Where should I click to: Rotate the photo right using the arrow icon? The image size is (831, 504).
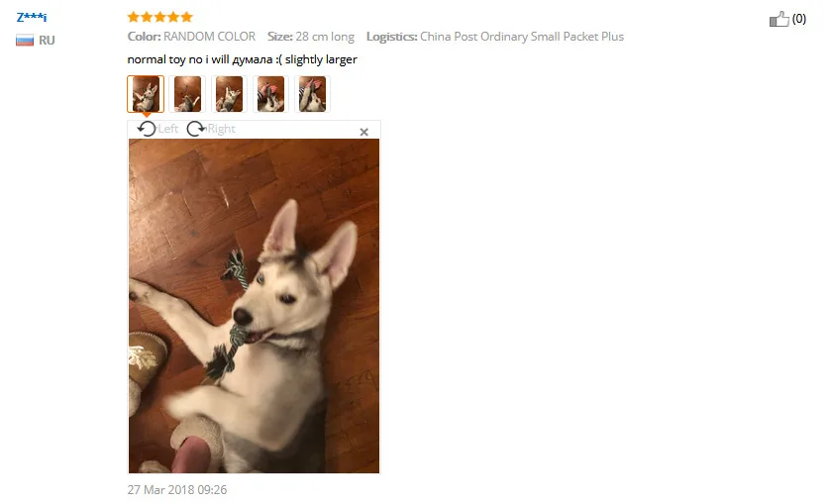[x=196, y=129]
